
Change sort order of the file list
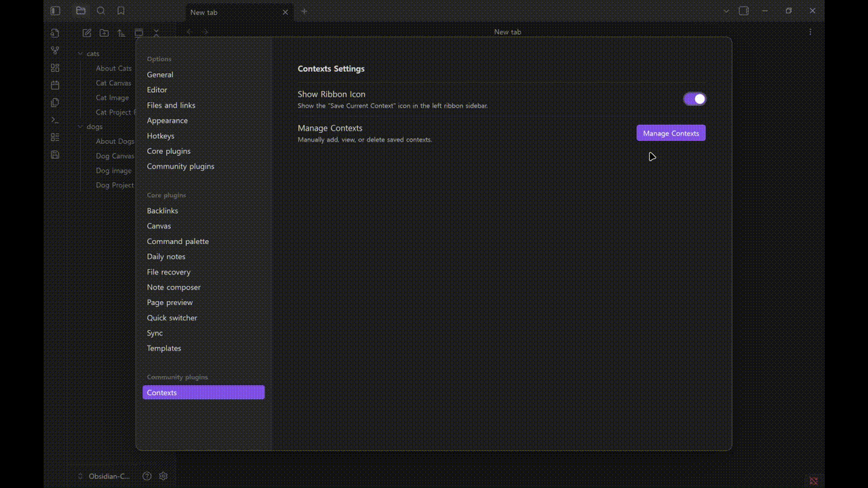click(x=121, y=33)
